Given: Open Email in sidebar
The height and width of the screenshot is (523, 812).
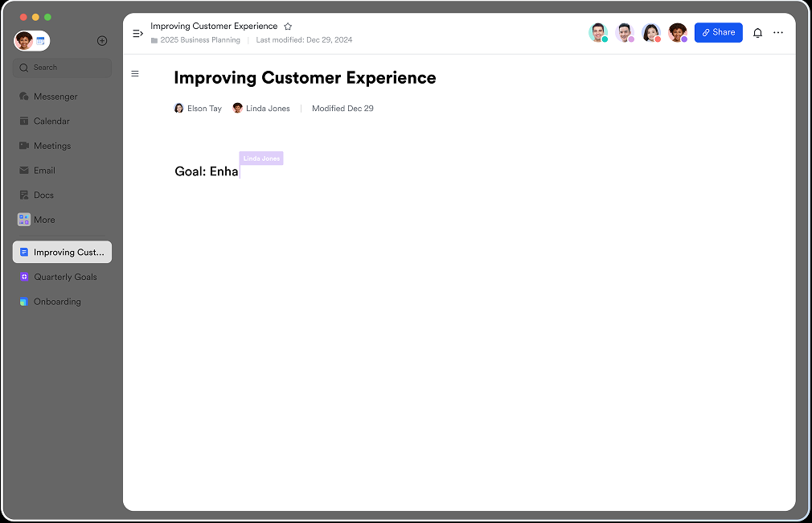Looking at the screenshot, I should tap(44, 171).
